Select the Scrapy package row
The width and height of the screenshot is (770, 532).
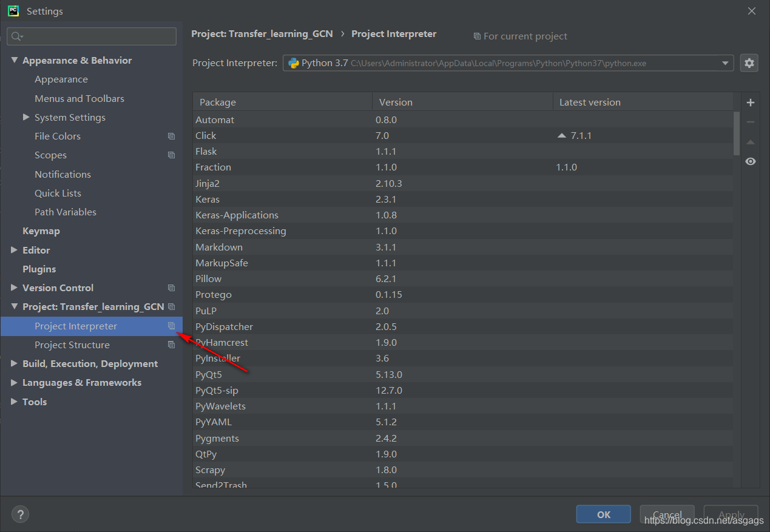(x=463, y=470)
